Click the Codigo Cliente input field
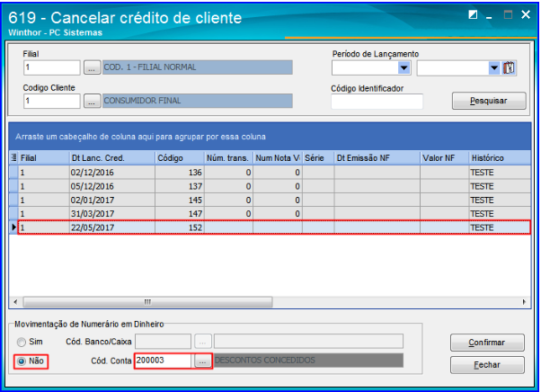 [x=52, y=101]
